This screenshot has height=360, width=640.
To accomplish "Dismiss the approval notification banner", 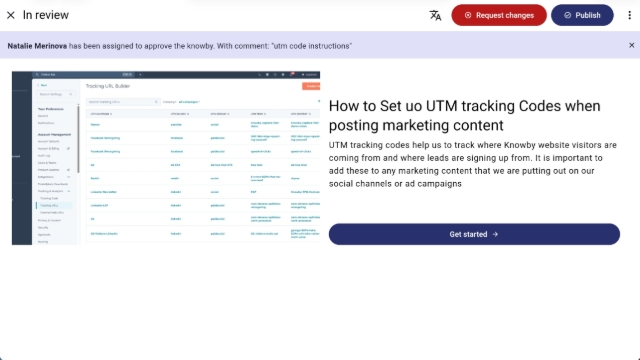I will [631, 45].
